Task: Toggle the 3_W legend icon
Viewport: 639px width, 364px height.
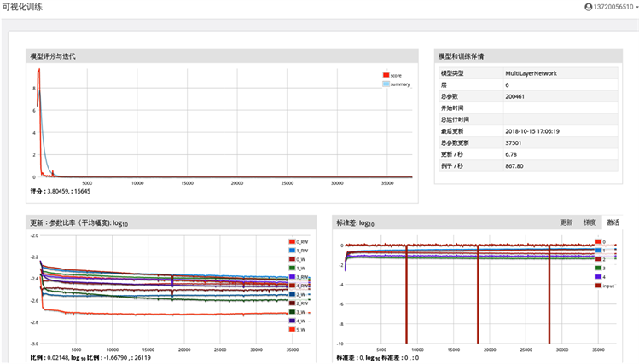Action: [x=292, y=312]
